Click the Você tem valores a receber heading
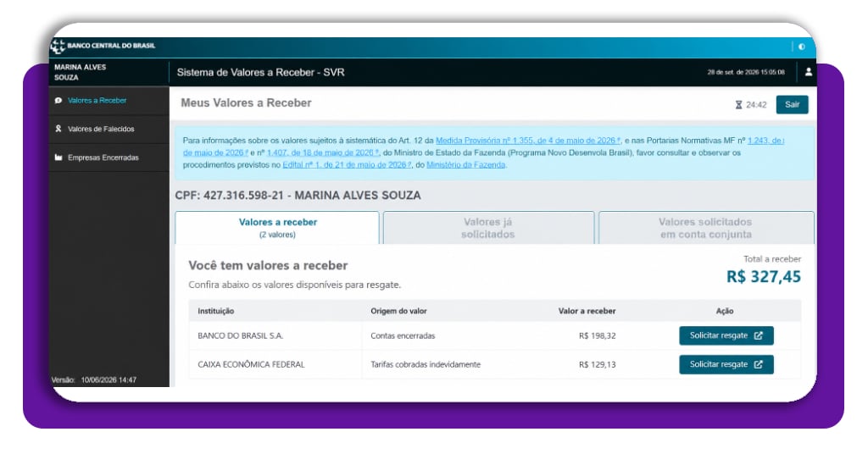The width and height of the screenshot is (868, 454). (268, 265)
